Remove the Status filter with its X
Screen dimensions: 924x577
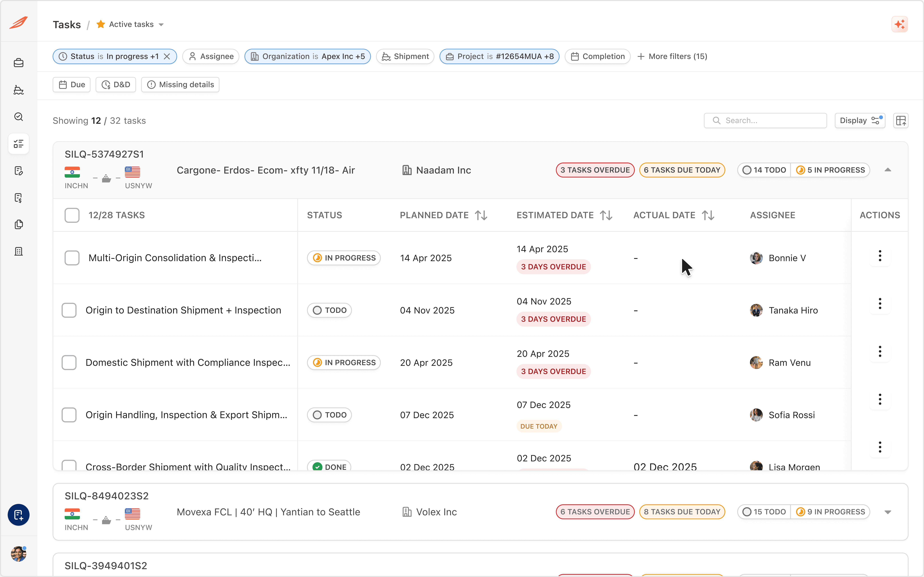tap(167, 56)
